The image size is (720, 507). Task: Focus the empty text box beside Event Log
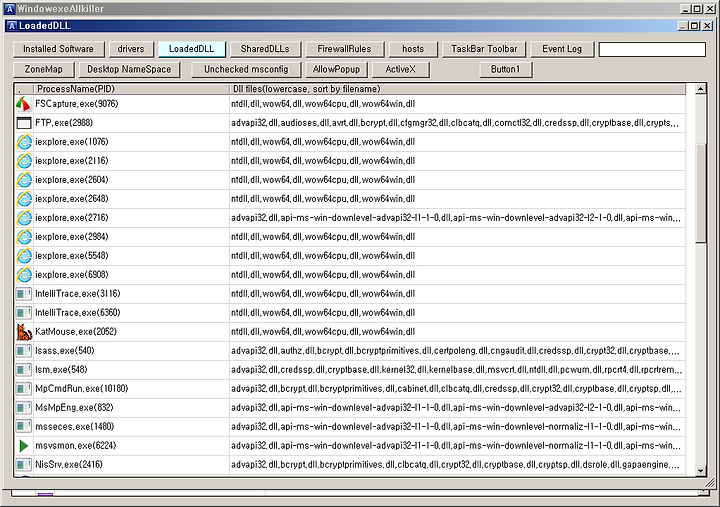pos(652,50)
